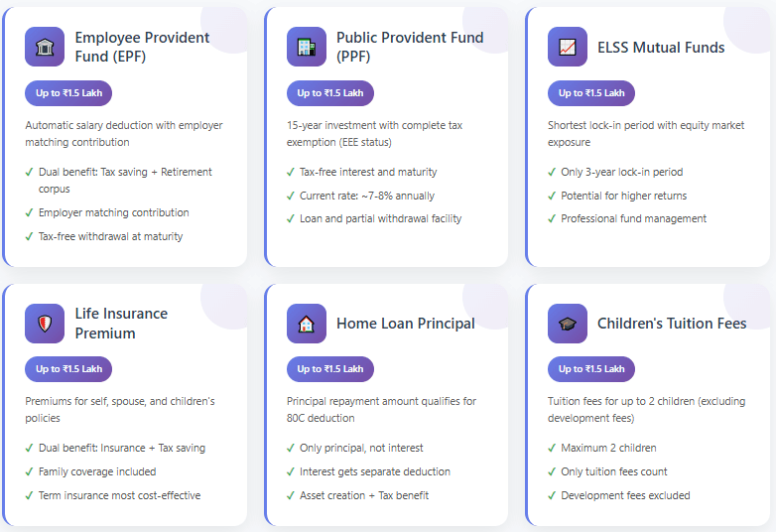The width and height of the screenshot is (776, 532).
Task: Click the ELSS Mutual Funds chart icon
Action: point(568,47)
